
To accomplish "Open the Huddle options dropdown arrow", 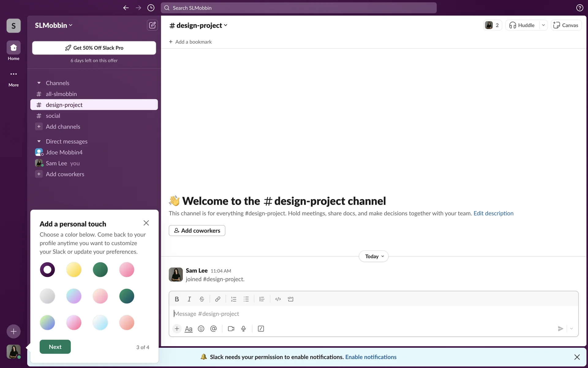I will 543,25.
